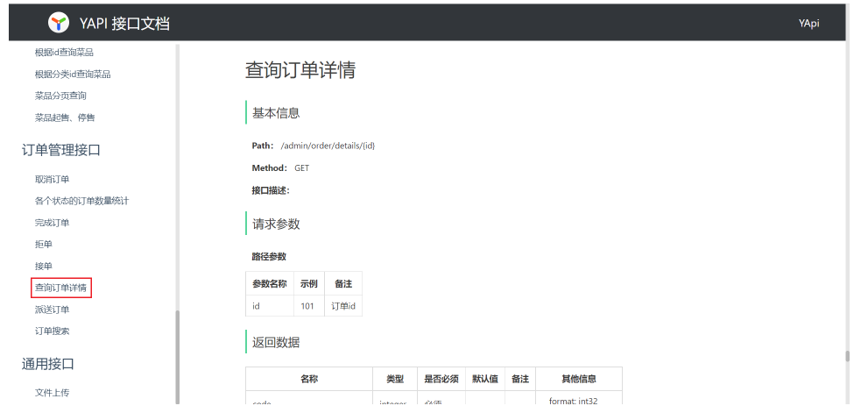Click the 参数名称 column header
868x413 pixels.
click(x=270, y=284)
